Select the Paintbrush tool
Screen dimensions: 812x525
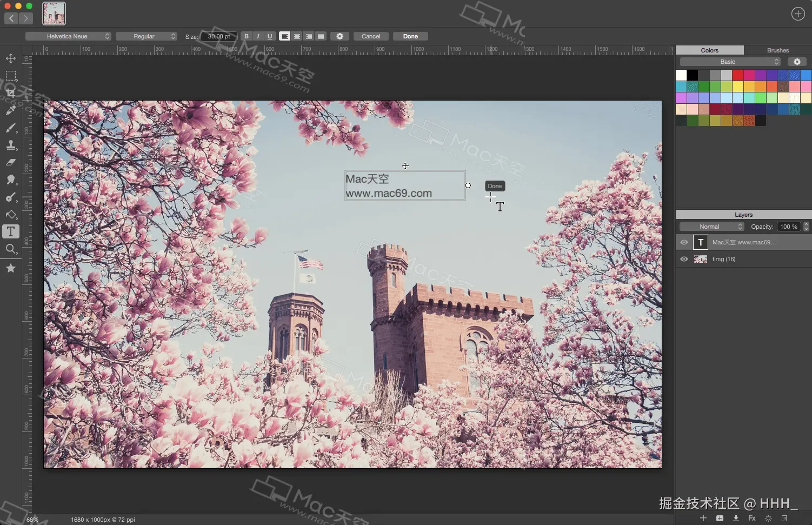pyautogui.click(x=11, y=128)
